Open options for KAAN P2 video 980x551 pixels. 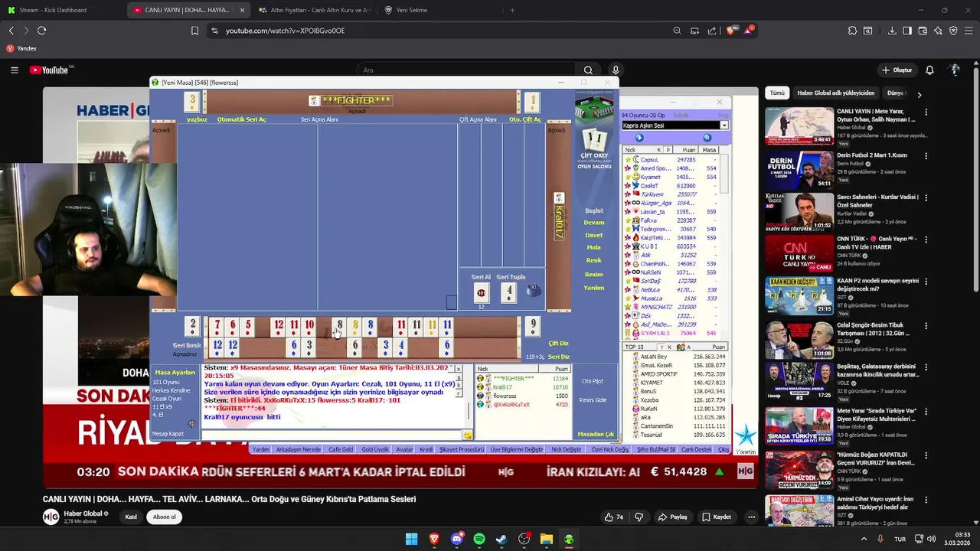point(926,282)
